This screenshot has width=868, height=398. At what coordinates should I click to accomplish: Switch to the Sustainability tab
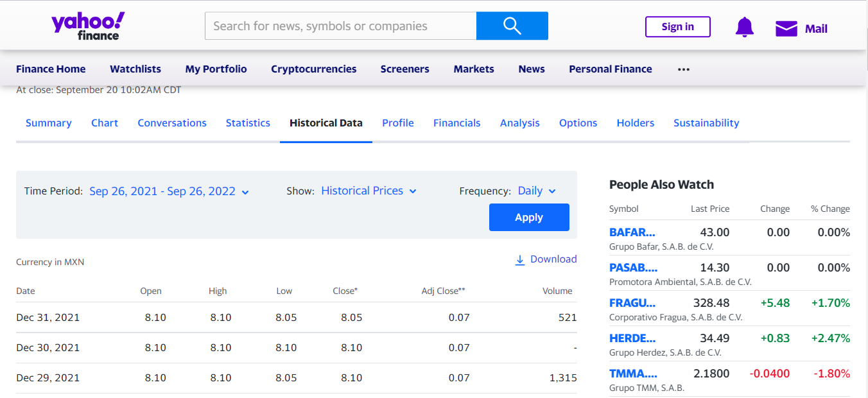[x=706, y=123]
